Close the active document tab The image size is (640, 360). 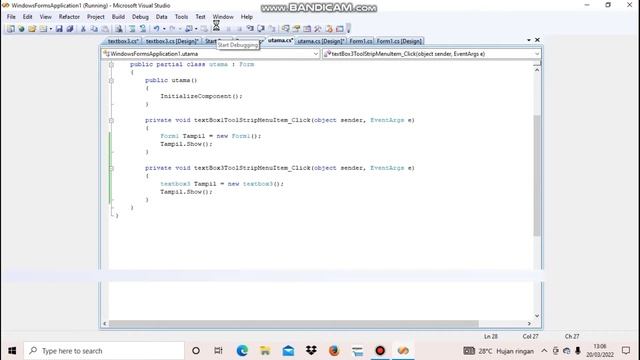537,40
